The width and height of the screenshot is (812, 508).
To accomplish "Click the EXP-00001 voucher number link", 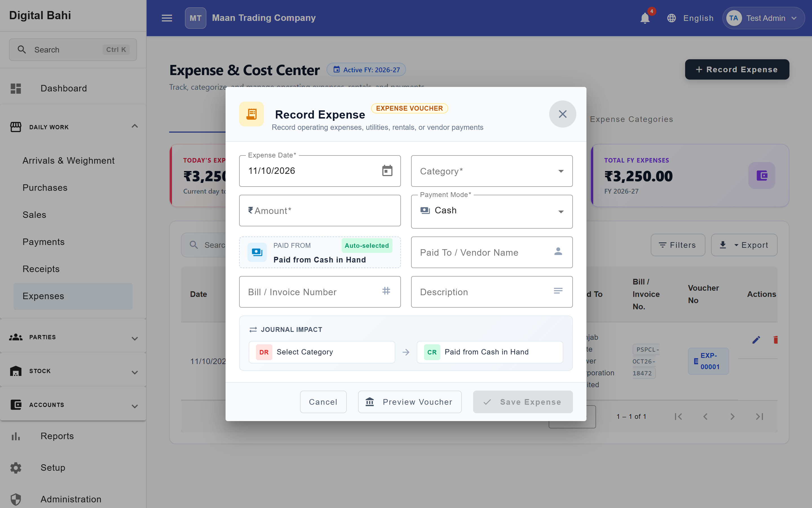I will (x=708, y=361).
